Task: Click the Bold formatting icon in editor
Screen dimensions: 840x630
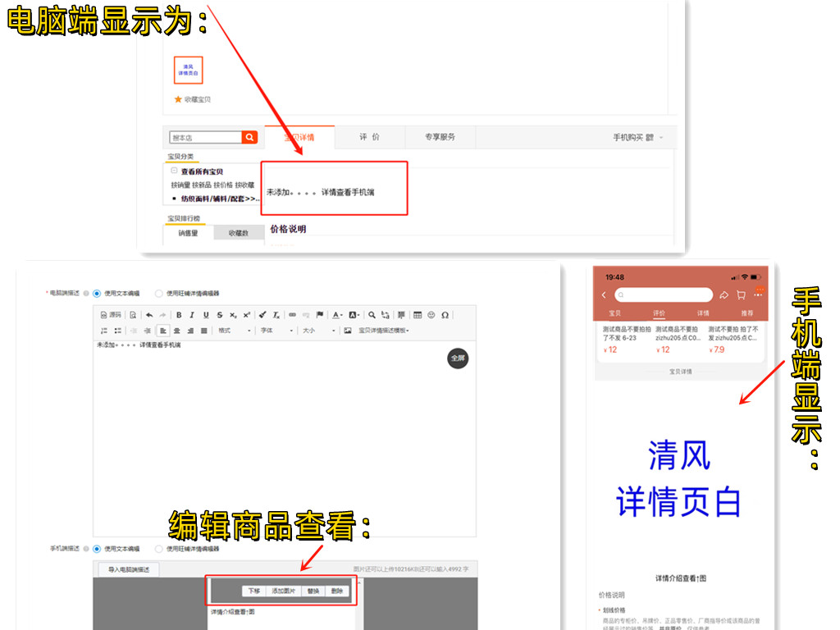Action: coord(179,315)
